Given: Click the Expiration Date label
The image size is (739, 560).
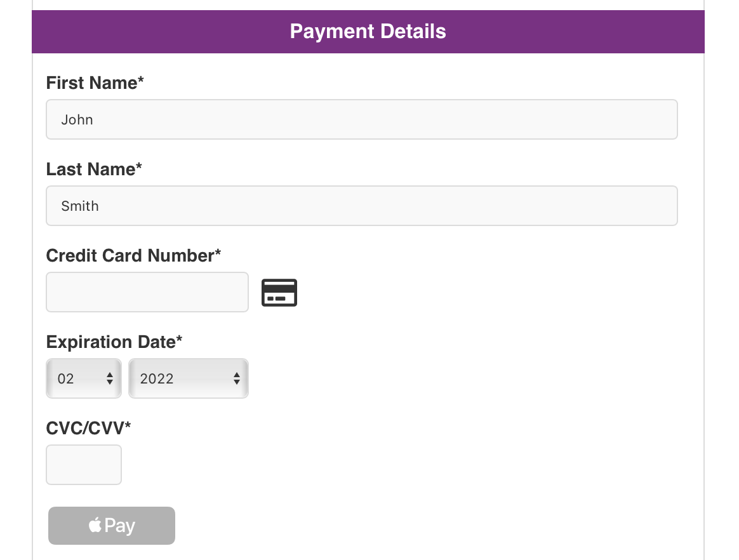Looking at the screenshot, I should tap(114, 342).
